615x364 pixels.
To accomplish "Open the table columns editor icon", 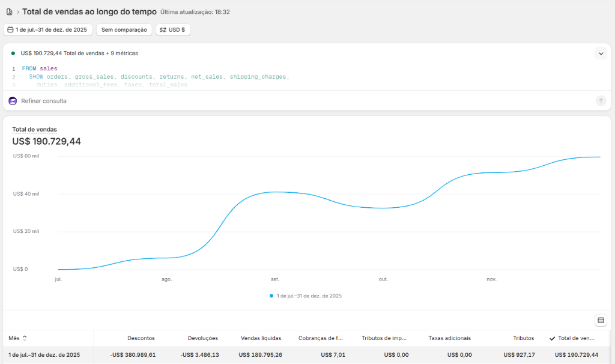I will 601,320.
